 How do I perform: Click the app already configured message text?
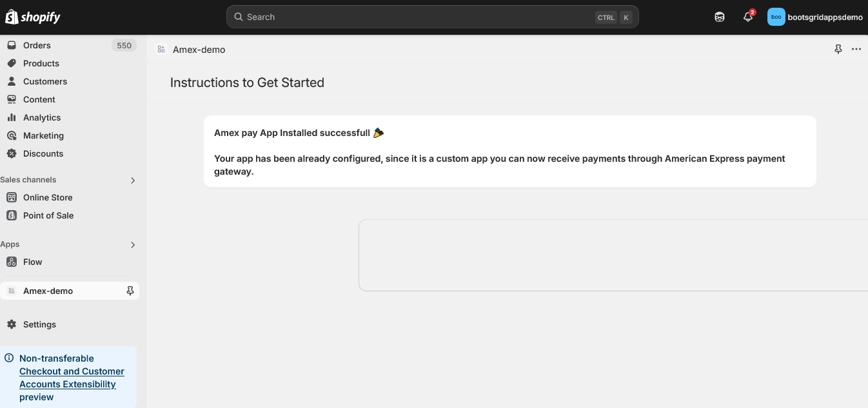500,165
